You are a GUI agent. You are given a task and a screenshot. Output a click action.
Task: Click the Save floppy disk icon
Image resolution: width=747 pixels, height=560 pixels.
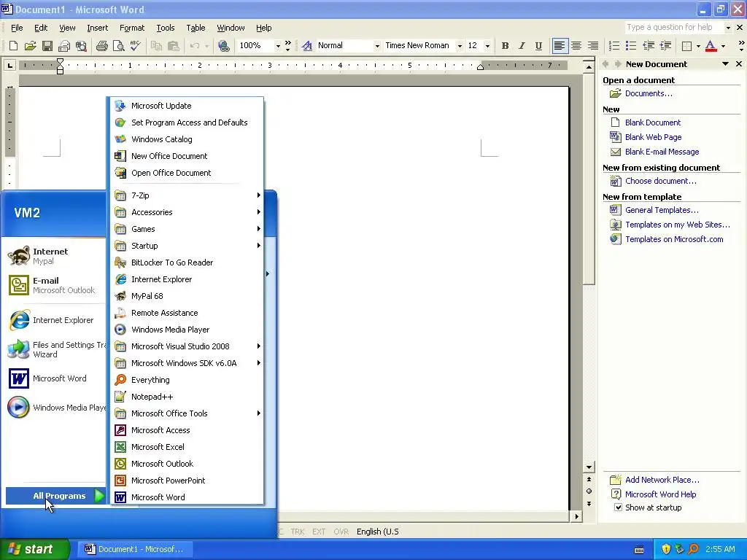pos(47,46)
